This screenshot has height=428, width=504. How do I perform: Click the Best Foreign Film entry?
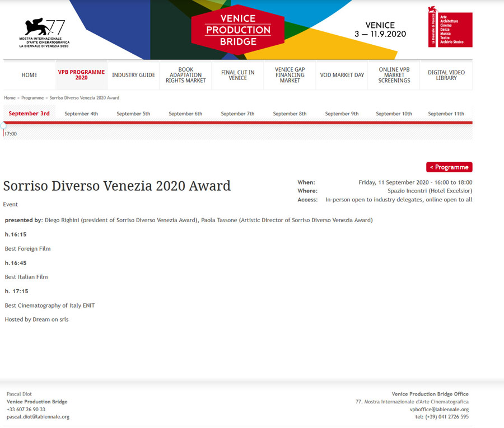pyautogui.click(x=27, y=248)
